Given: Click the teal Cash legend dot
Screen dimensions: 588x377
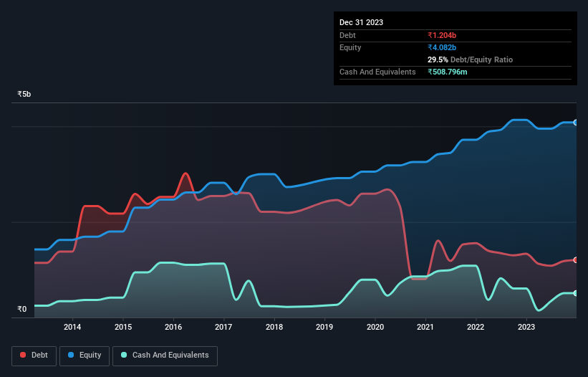Looking at the screenshot, I should [x=124, y=355].
